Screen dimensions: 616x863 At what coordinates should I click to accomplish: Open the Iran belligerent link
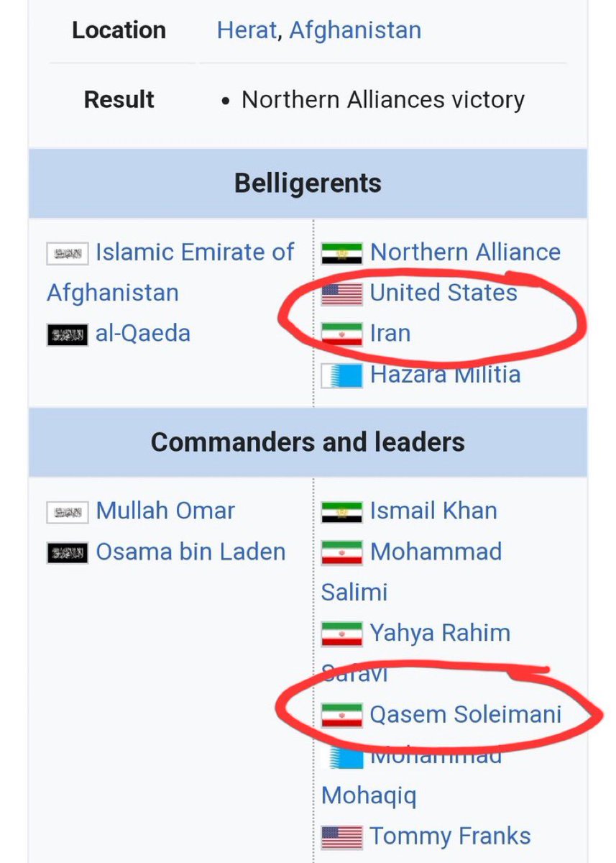pos(390,334)
